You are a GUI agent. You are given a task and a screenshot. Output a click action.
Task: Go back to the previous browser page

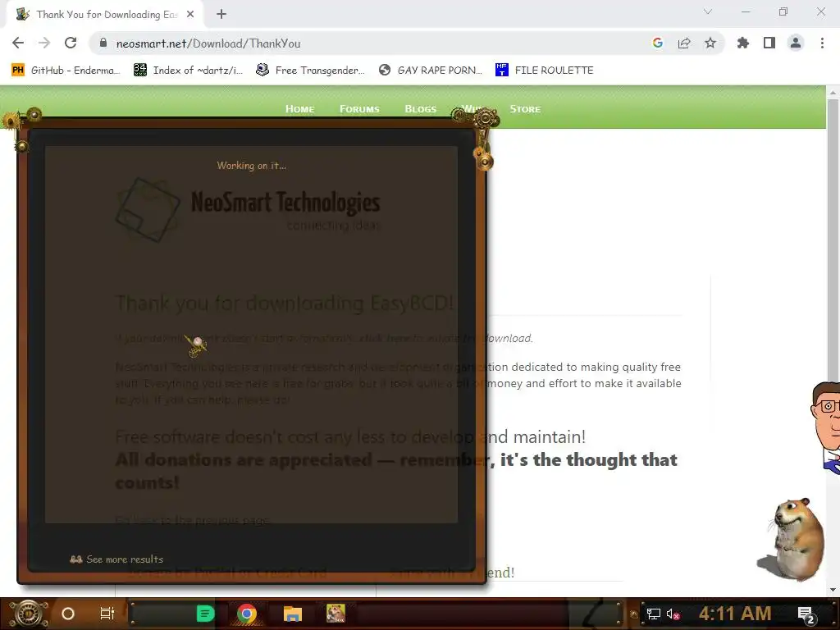point(18,43)
